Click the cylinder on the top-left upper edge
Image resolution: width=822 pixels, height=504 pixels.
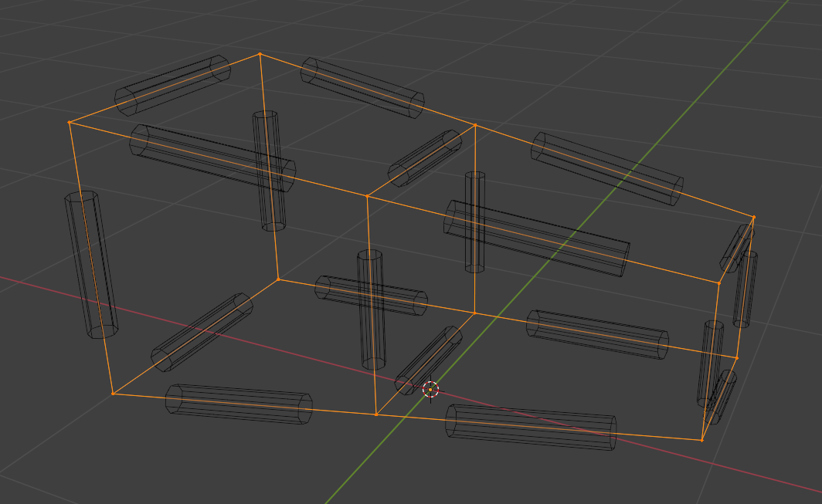pos(172,85)
